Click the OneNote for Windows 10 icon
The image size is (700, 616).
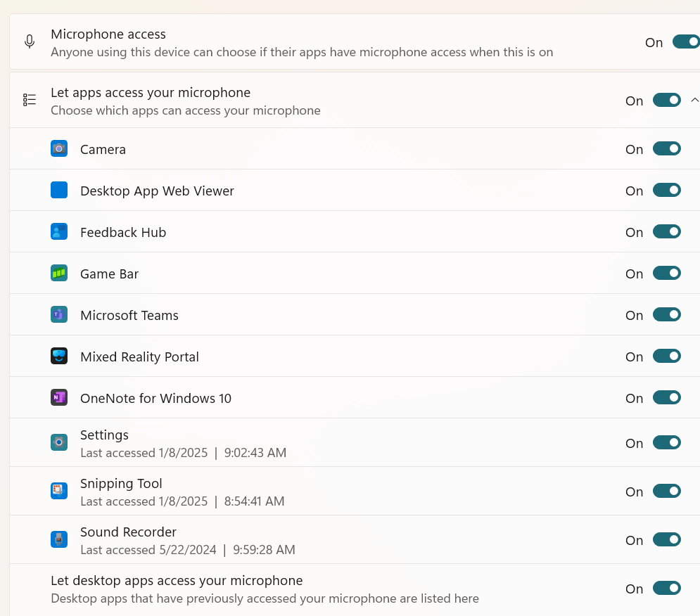59,398
